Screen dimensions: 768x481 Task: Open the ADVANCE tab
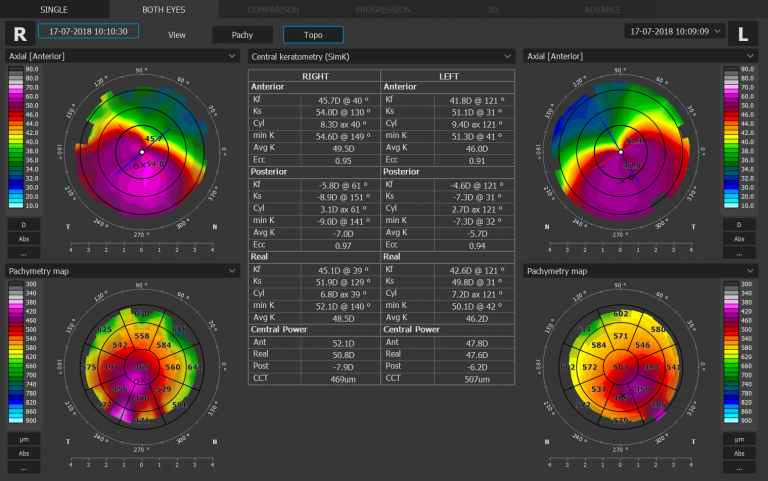click(x=602, y=9)
